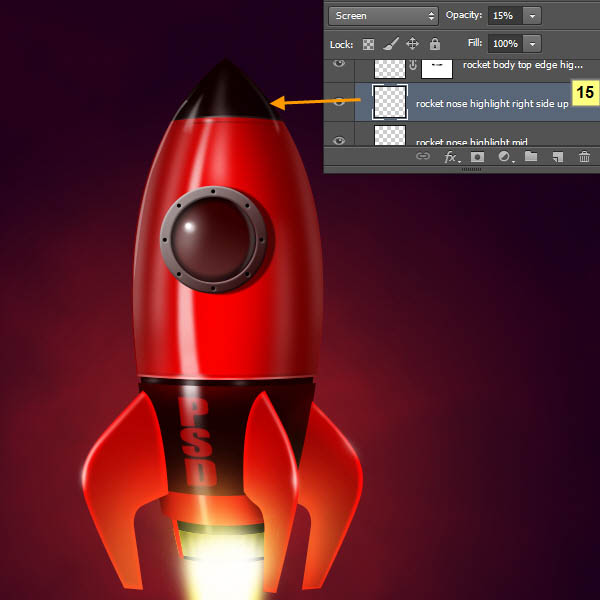This screenshot has width=600, height=600.
Task: Open the fx layer style menu
Action: tap(451, 157)
